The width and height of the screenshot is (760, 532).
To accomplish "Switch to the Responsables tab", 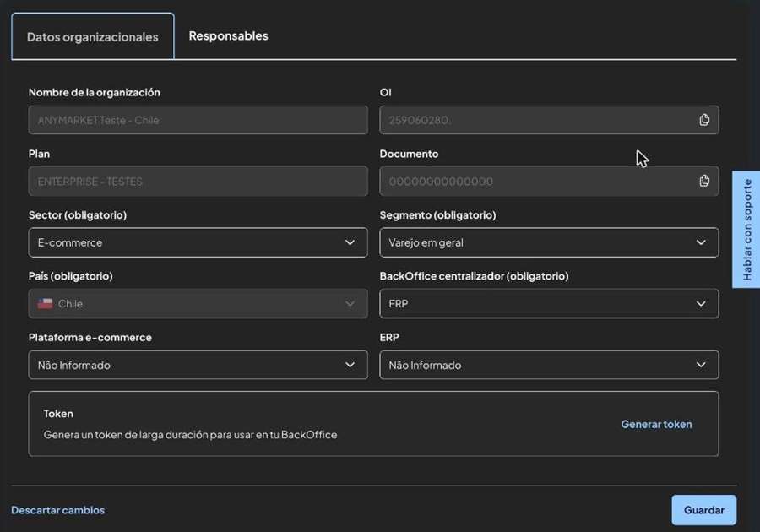I will (228, 35).
